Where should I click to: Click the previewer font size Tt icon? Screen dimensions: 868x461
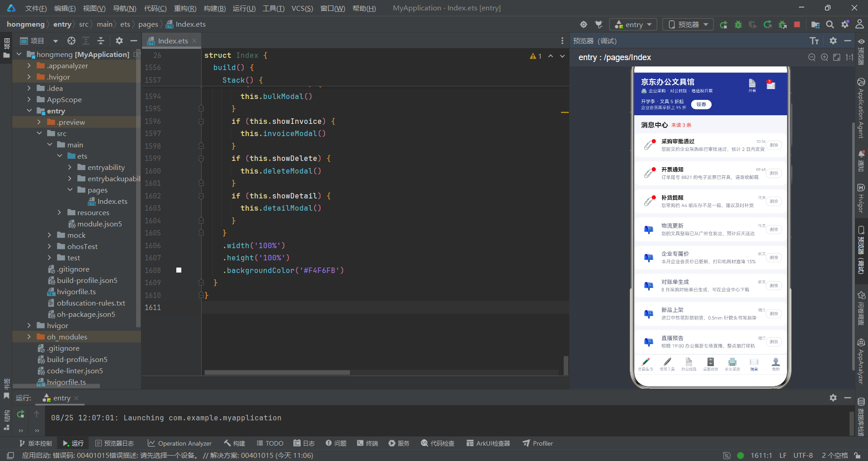click(x=814, y=41)
